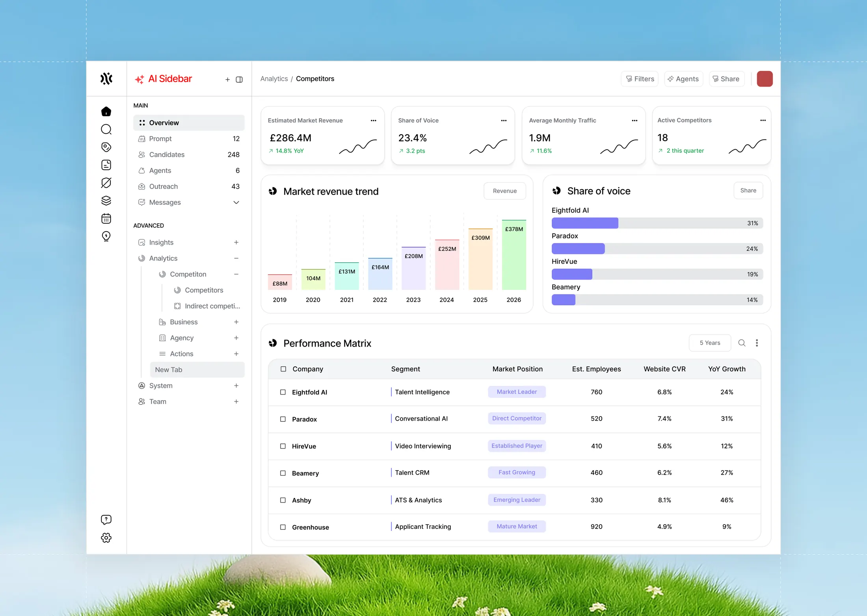The image size is (867, 616).
Task: Click the Paradox share bar
Action: (657, 249)
